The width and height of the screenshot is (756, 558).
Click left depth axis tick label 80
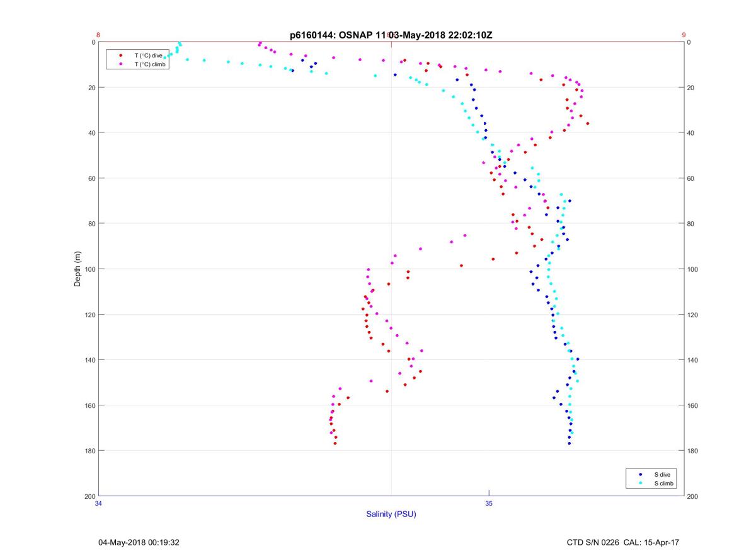point(92,224)
